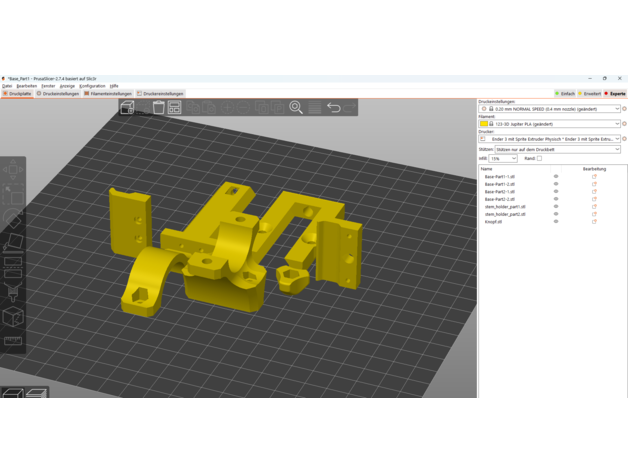The width and height of the screenshot is (628, 472).
Task: Click the Undo arrow in toolbar
Action: pyautogui.click(x=334, y=107)
